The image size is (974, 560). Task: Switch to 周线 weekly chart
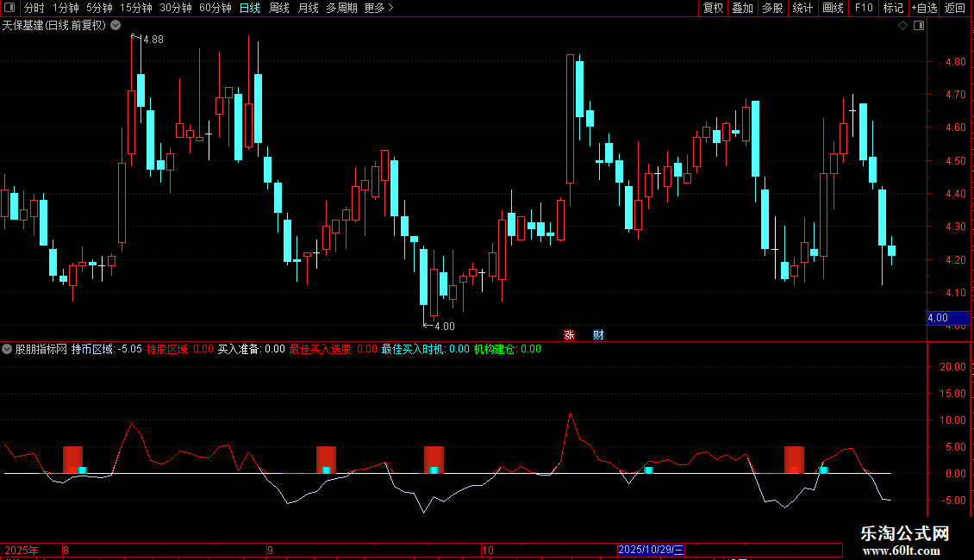(279, 8)
